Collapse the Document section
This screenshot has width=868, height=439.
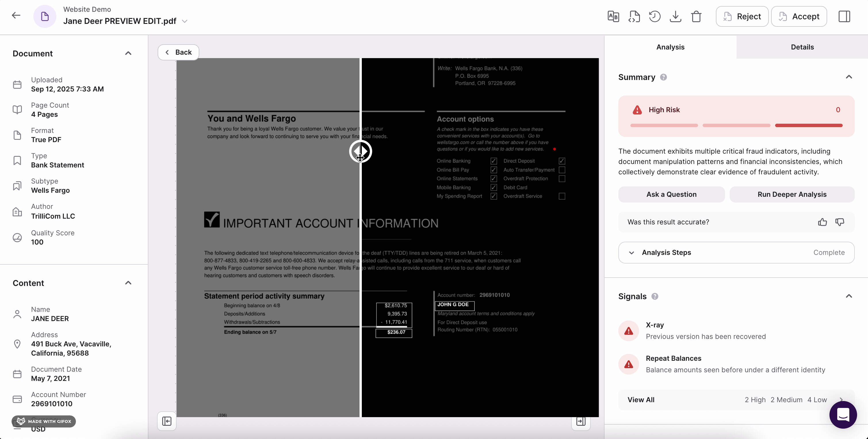coord(128,53)
